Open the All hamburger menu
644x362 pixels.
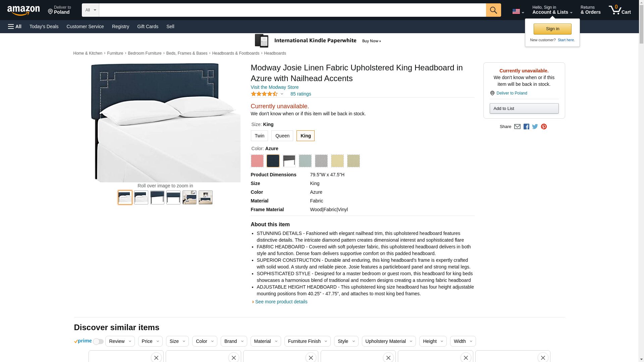tap(15, 26)
